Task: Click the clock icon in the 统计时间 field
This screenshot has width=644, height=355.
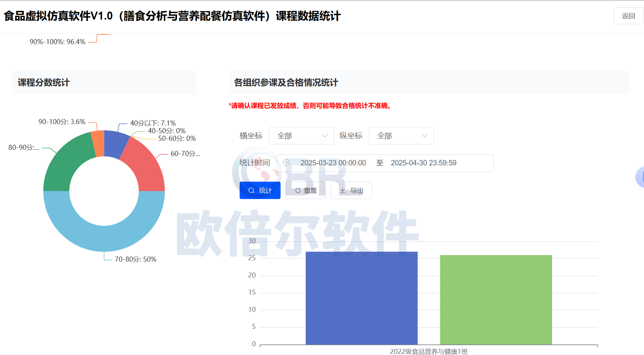Action: pos(286,163)
